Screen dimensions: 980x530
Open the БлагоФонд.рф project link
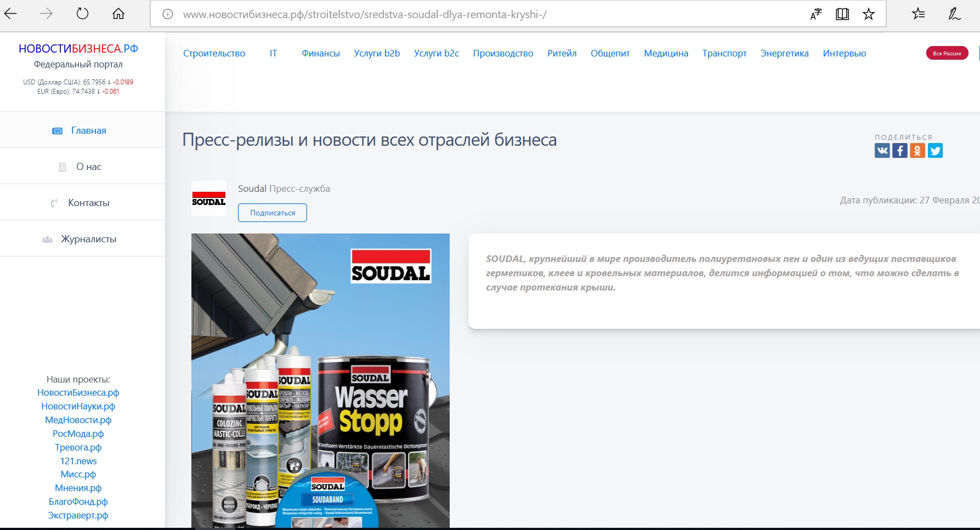pos(78,501)
